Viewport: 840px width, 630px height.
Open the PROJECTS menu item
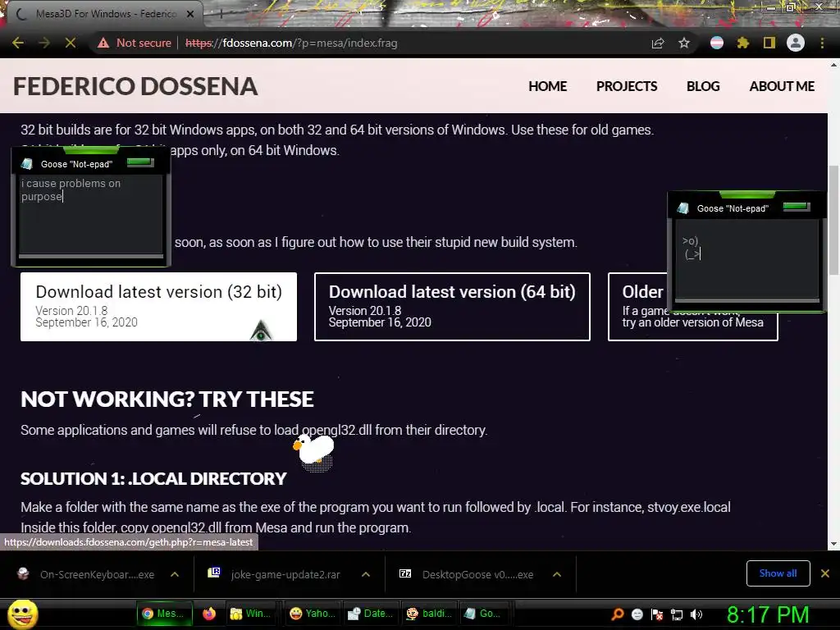pyautogui.click(x=627, y=86)
